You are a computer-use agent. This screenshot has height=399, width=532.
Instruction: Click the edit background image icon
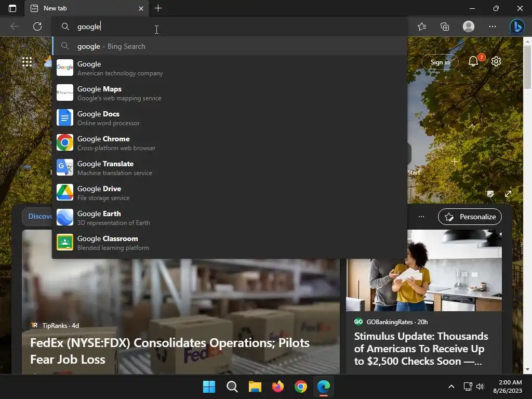490,194
